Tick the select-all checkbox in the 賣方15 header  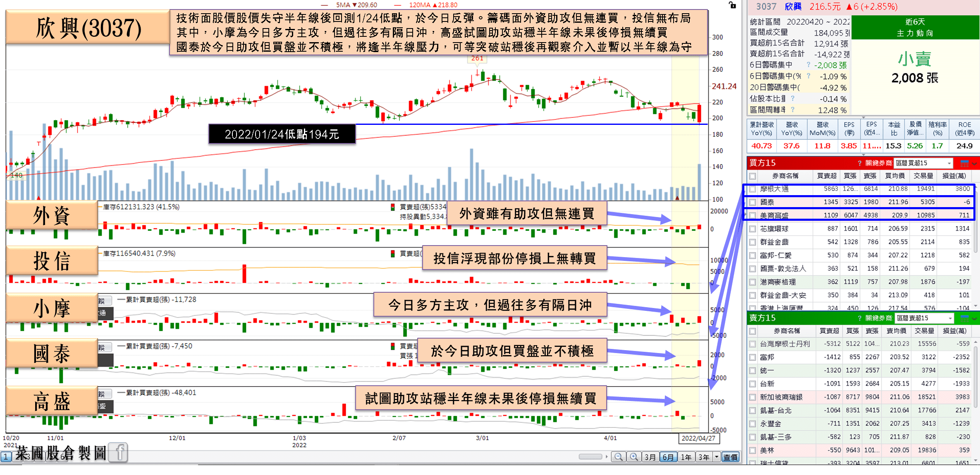753,331
